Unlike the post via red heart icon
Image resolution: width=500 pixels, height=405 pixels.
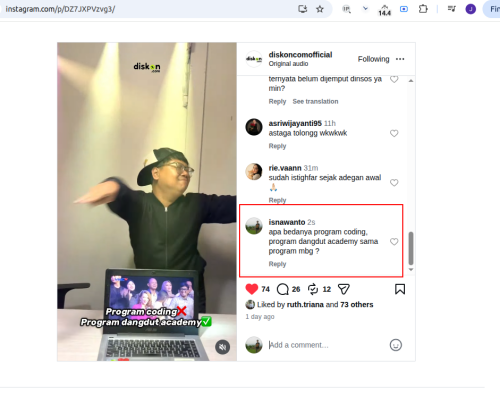tap(252, 289)
